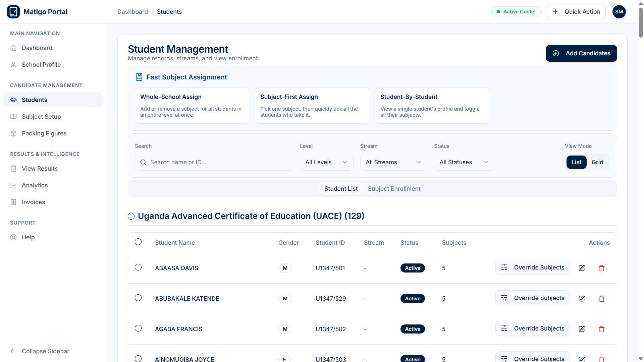Delete ABAASA DAVIS with trash icon
This screenshot has width=644, height=362.
pos(602,268)
